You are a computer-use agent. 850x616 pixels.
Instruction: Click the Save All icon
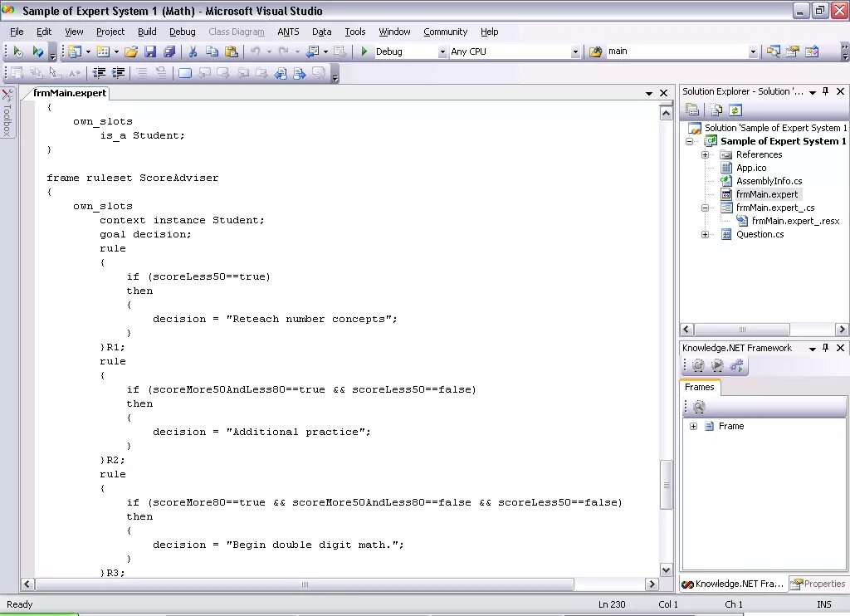point(169,51)
